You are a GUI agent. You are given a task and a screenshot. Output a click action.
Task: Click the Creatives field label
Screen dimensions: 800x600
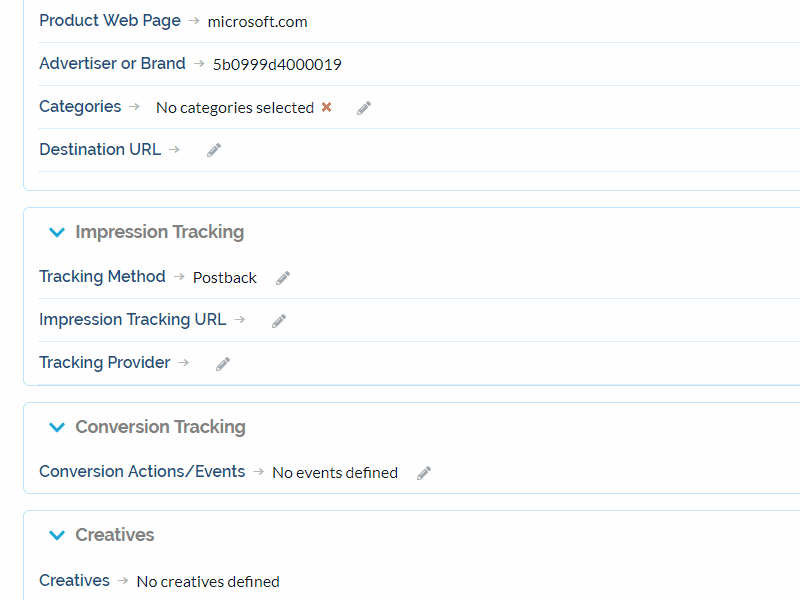74,580
